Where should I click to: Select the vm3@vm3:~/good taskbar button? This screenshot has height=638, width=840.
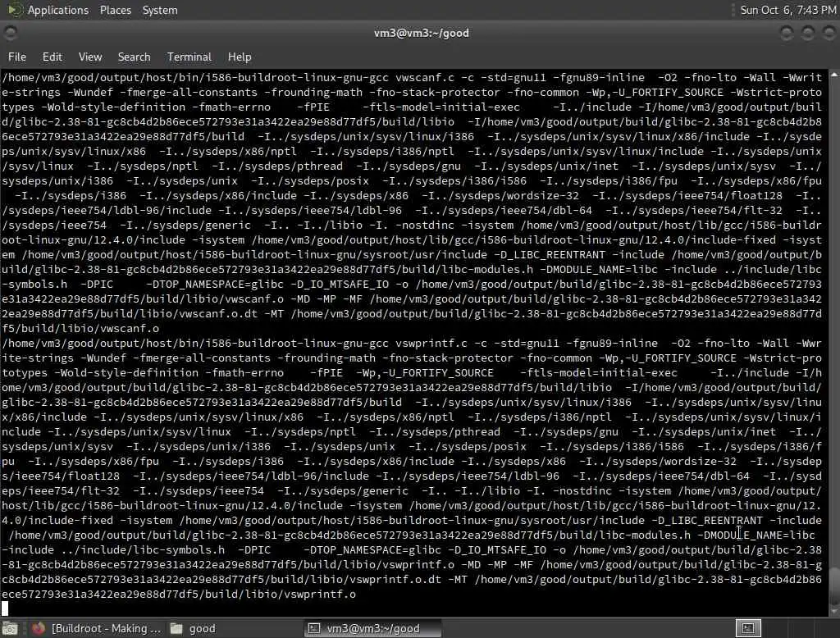point(373,628)
